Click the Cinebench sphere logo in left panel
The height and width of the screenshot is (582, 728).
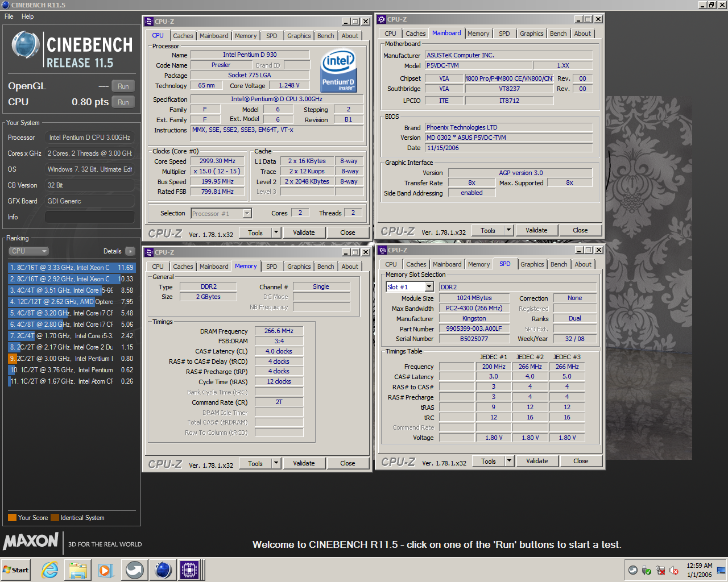tap(26, 45)
